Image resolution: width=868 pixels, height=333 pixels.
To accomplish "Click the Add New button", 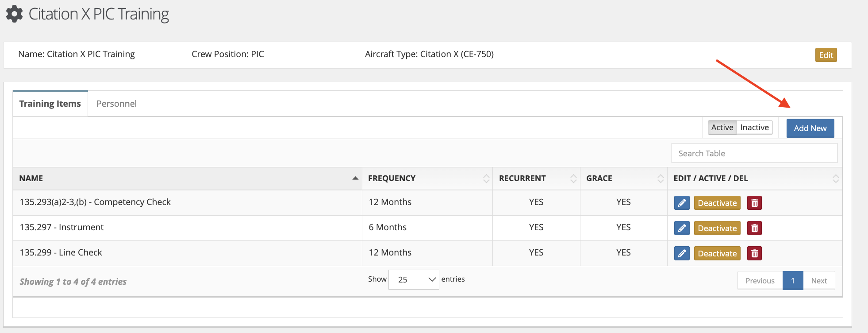I will (810, 128).
